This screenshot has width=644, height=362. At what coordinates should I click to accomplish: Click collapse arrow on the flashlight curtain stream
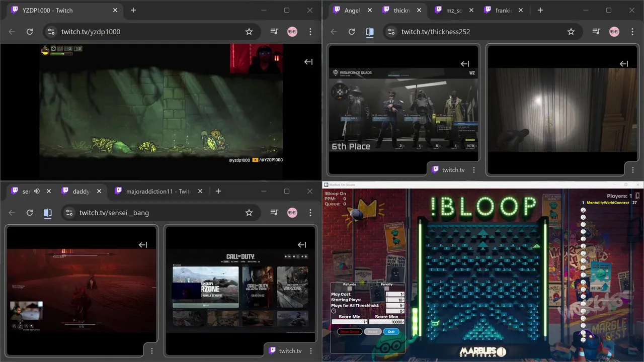tap(624, 64)
